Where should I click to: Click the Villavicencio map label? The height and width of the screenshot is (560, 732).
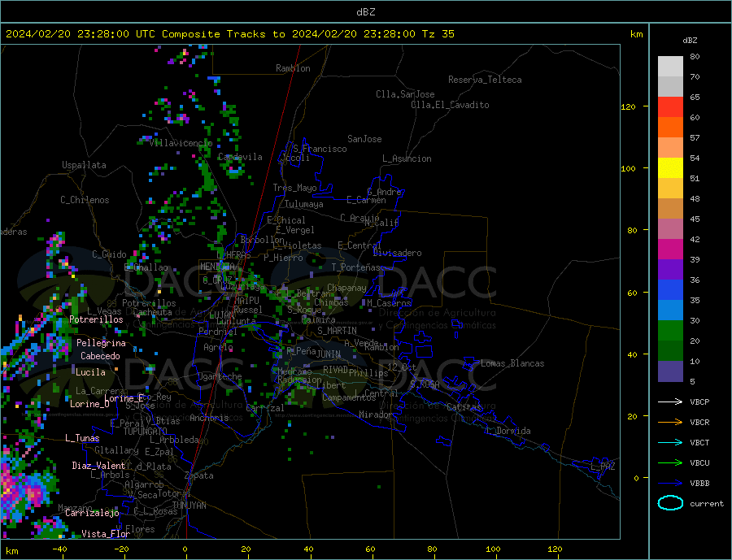tap(181, 143)
